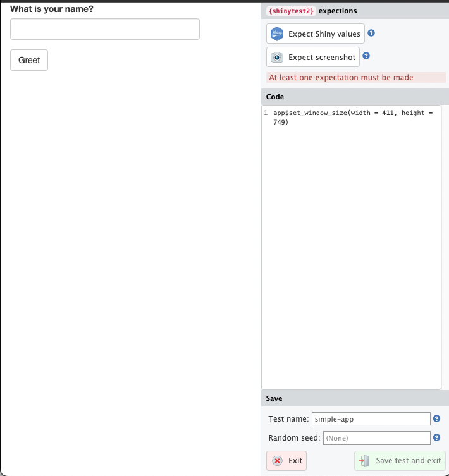Image resolution: width=449 pixels, height=476 pixels.
Task: Focus the 'What is your name?' text box
Action: pyautogui.click(x=105, y=29)
